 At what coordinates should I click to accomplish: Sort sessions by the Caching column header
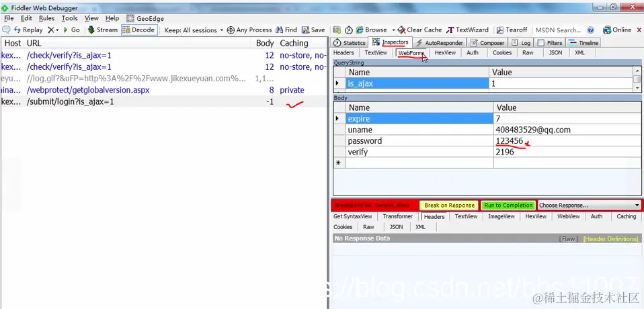click(294, 43)
